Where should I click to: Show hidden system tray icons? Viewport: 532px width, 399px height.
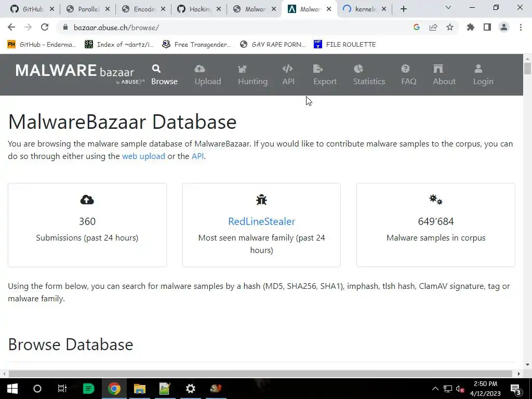coord(435,389)
